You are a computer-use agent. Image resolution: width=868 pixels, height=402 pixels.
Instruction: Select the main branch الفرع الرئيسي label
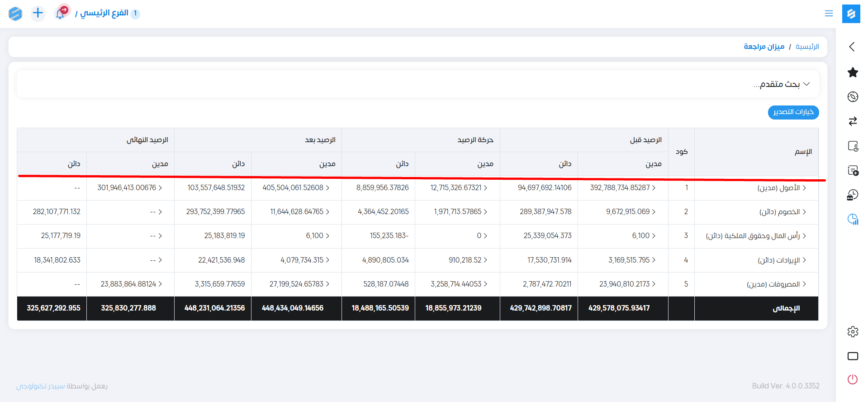(104, 13)
